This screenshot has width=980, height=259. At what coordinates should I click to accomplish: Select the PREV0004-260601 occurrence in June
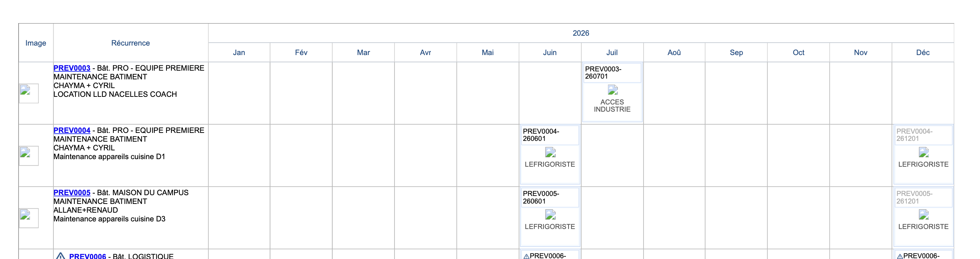[x=540, y=135]
